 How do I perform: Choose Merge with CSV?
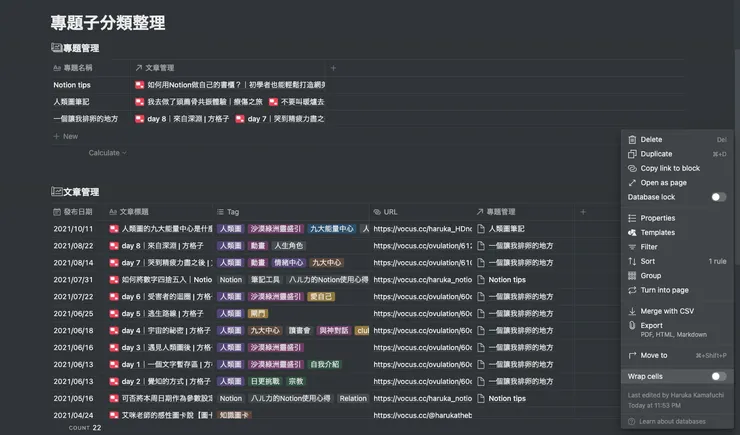pyautogui.click(x=677, y=311)
